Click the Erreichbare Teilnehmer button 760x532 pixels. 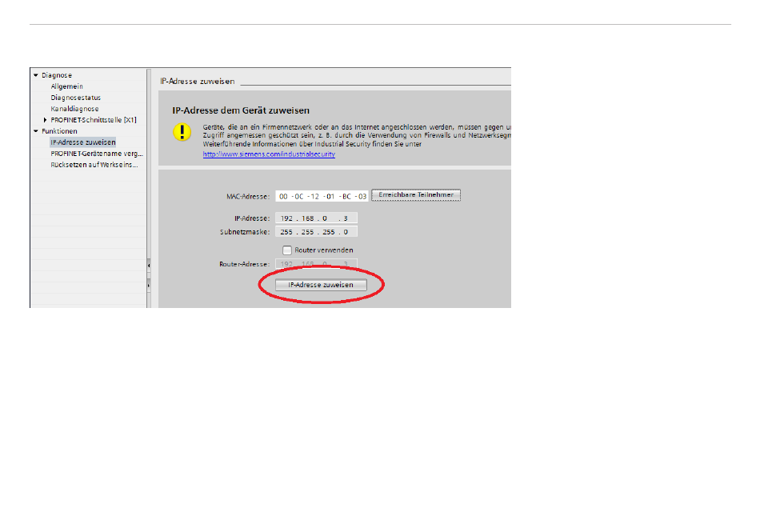416,194
